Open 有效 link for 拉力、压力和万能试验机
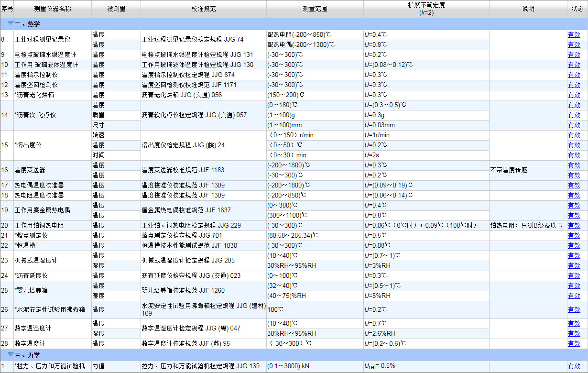 pos(574,366)
